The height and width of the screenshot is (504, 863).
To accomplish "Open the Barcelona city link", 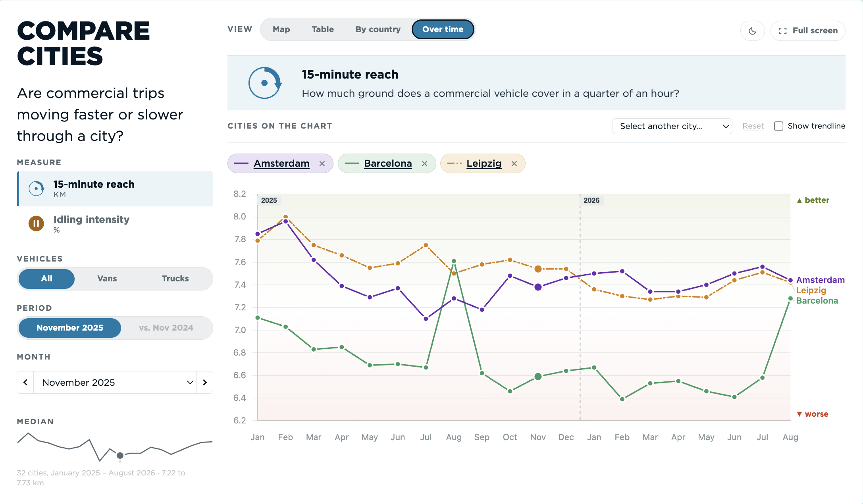I will click(388, 164).
